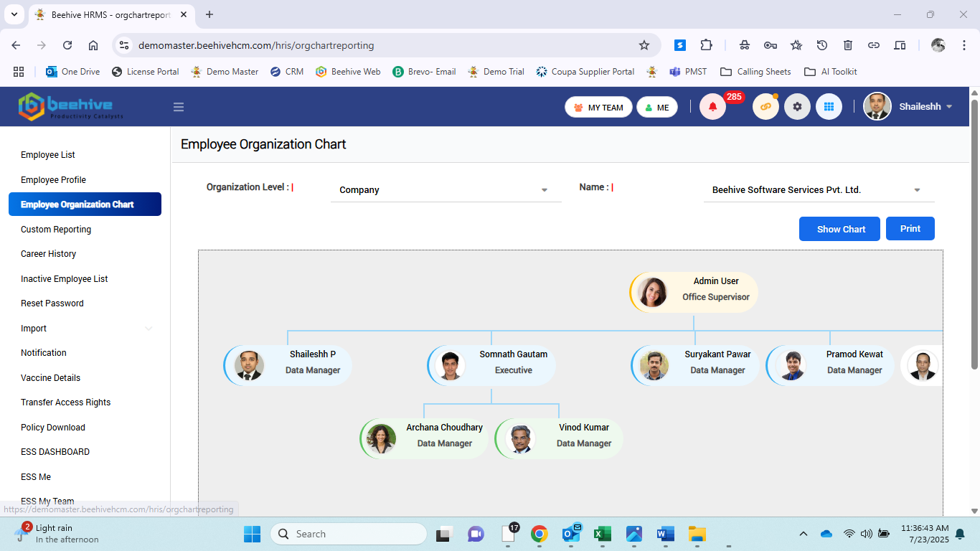
Task: Open the Organization Level dropdown showing Company
Action: point(445,189)
